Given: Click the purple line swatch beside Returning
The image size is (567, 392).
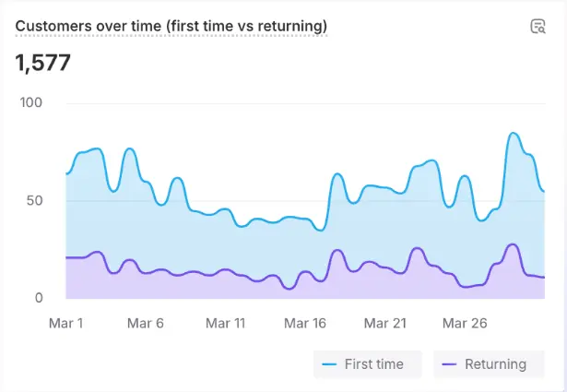Looking at the screenshot, I should coord(449,364).
